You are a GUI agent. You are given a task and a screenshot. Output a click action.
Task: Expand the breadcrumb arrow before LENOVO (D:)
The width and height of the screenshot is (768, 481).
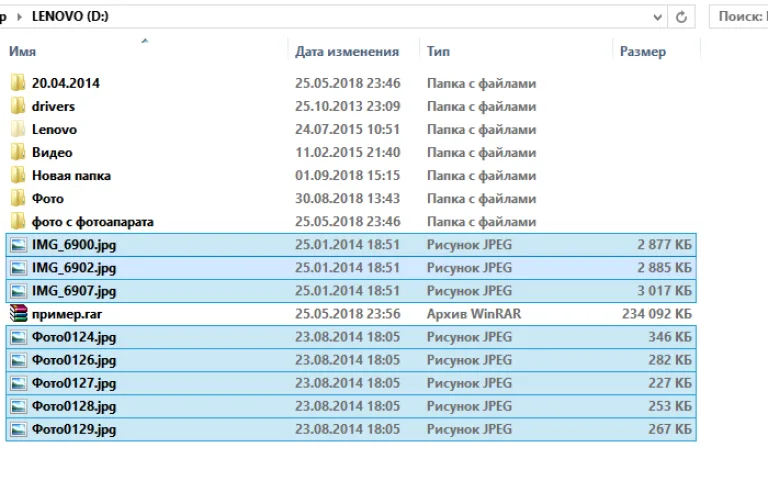[x=19, y=17]
